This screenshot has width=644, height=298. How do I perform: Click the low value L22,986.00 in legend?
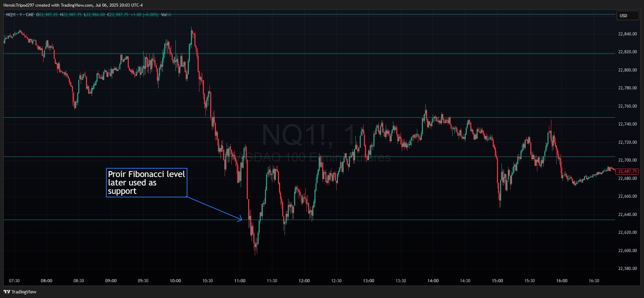[x=94, y=15]
